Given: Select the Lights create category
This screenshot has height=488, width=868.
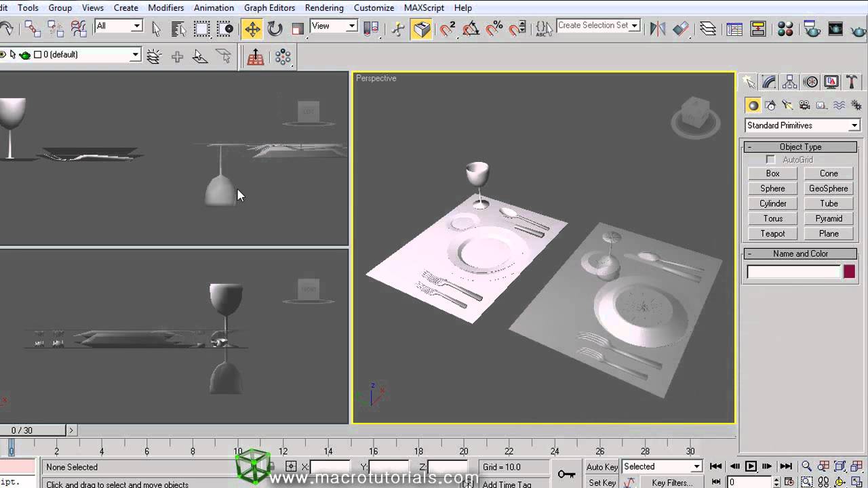Looking at the screenshot, I should coord(787,105).
